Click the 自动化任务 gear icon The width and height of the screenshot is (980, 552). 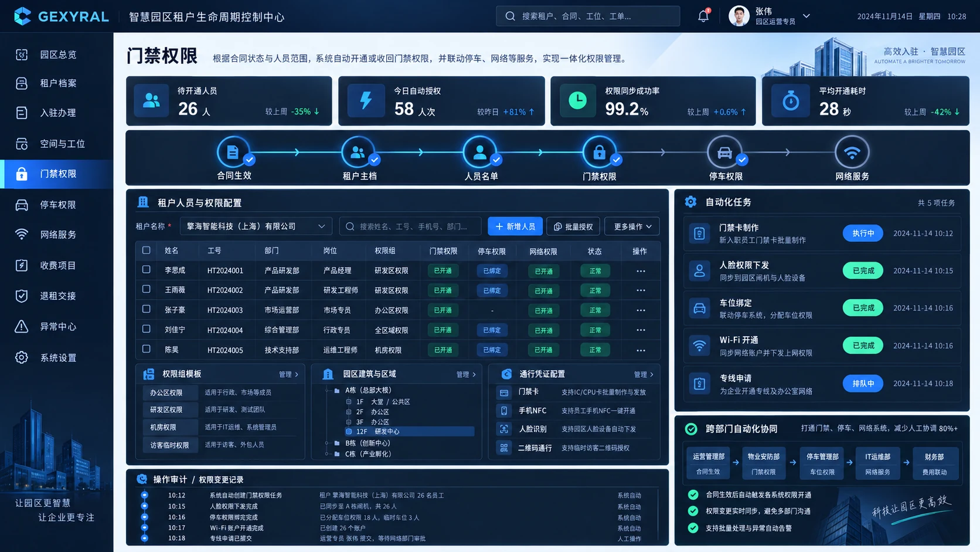(x=691, y=202)
